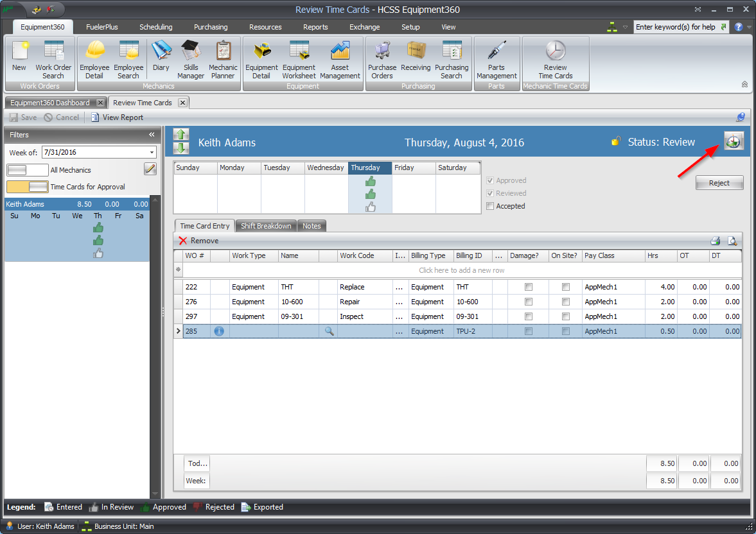Open Purchase Orders from the ribbon
The image size is (756, 534).
[382, 60]
